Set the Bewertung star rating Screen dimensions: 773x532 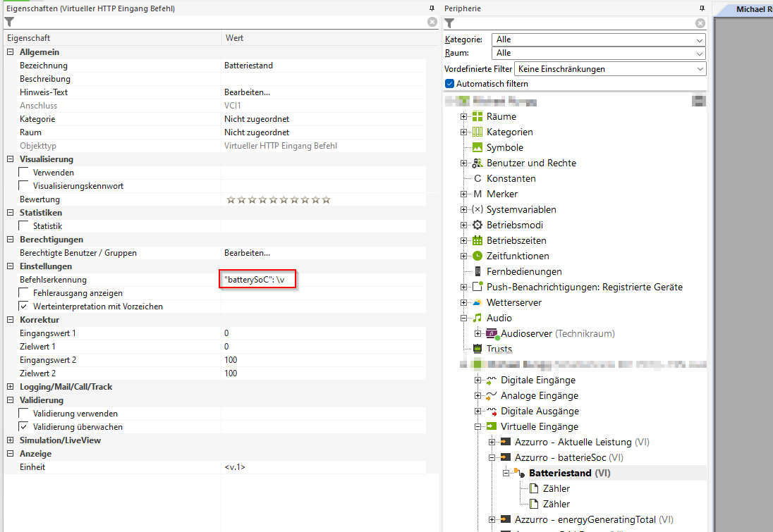coord(278,200)
